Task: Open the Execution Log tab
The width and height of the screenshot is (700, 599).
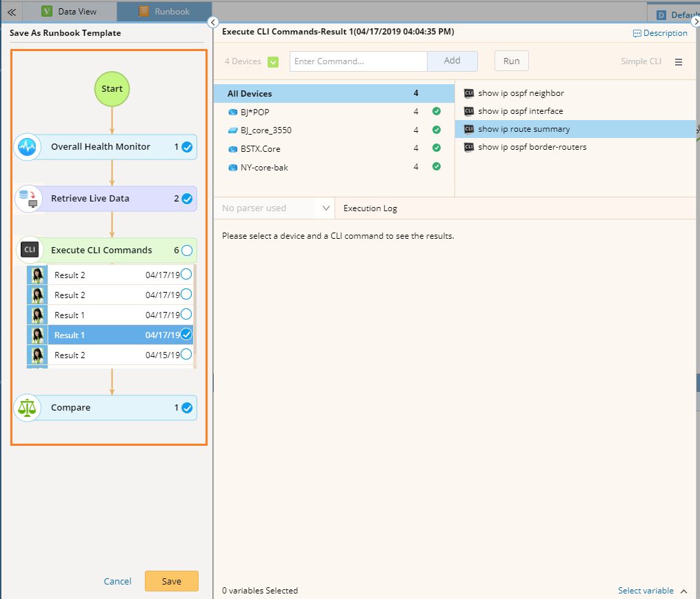Action: [370, 208]
